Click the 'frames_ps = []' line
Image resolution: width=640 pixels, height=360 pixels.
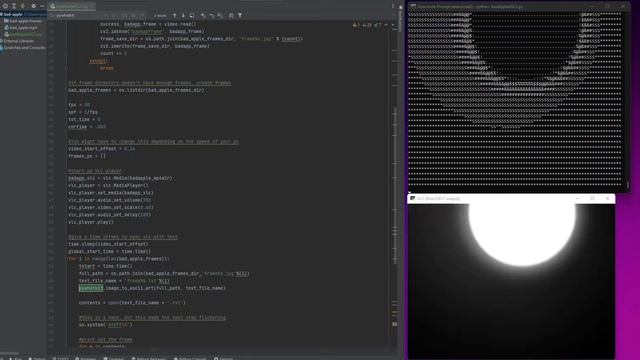click(87, 156)
